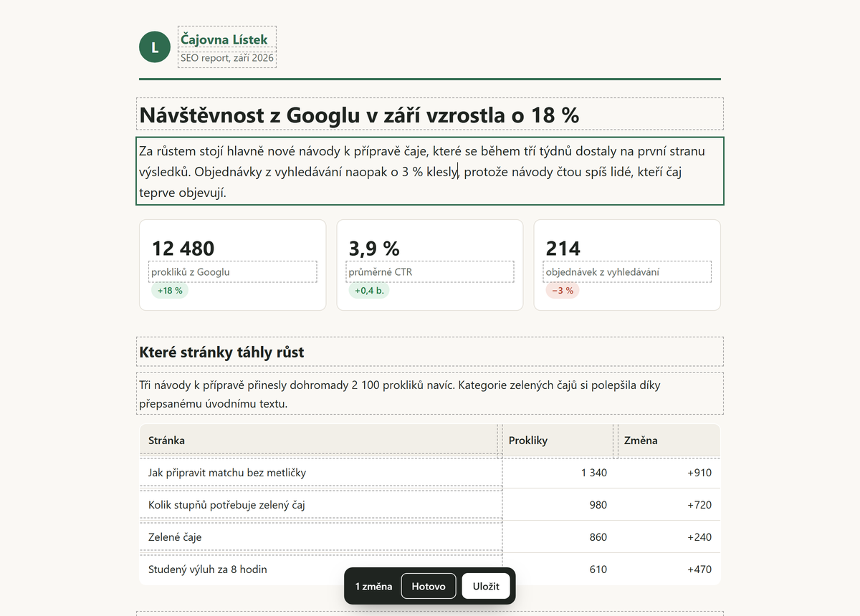Edit the 'prokliků z Googlu' label
860x616 pixels.
pyautogui.click(x=233, y=272)
